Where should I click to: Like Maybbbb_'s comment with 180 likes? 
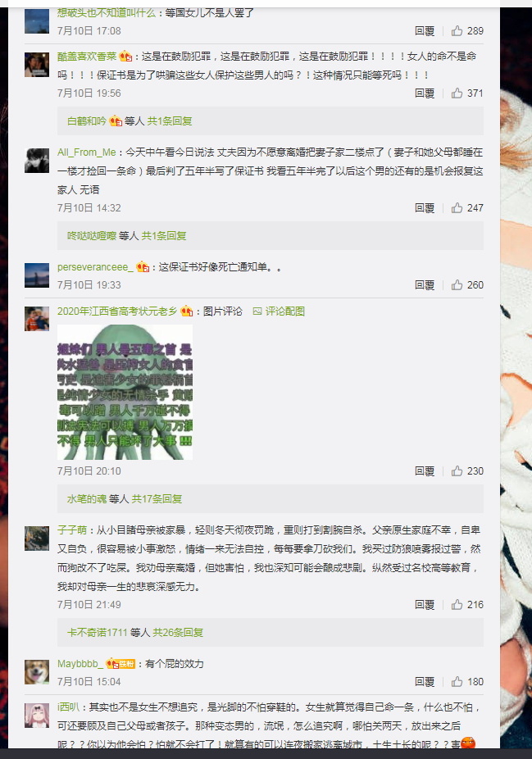(x=457, y=682)
